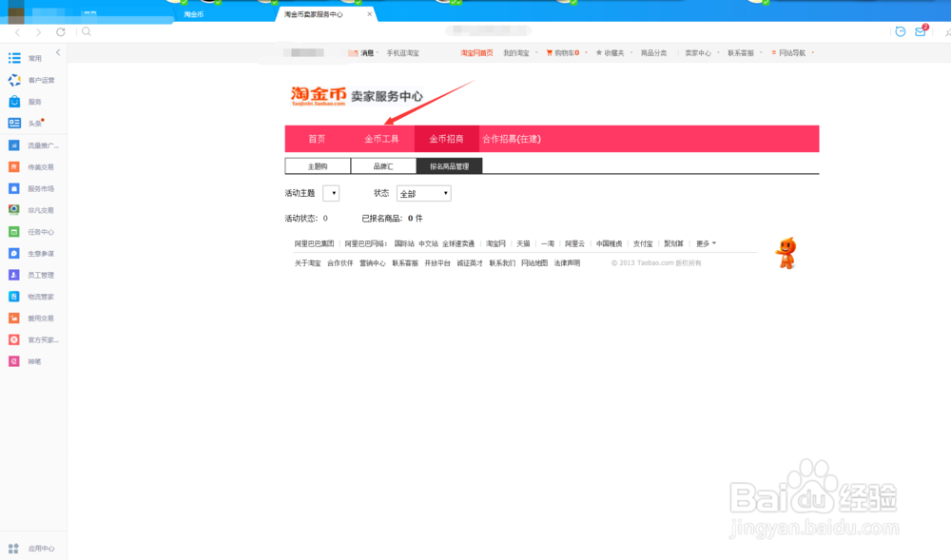Screen dimensions: 951x560
Task: Expand the 联系客服 top menu
Action: coord(745,52)
